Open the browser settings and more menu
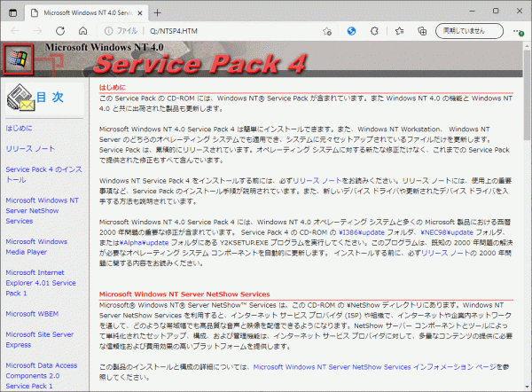 pos(518,31)
